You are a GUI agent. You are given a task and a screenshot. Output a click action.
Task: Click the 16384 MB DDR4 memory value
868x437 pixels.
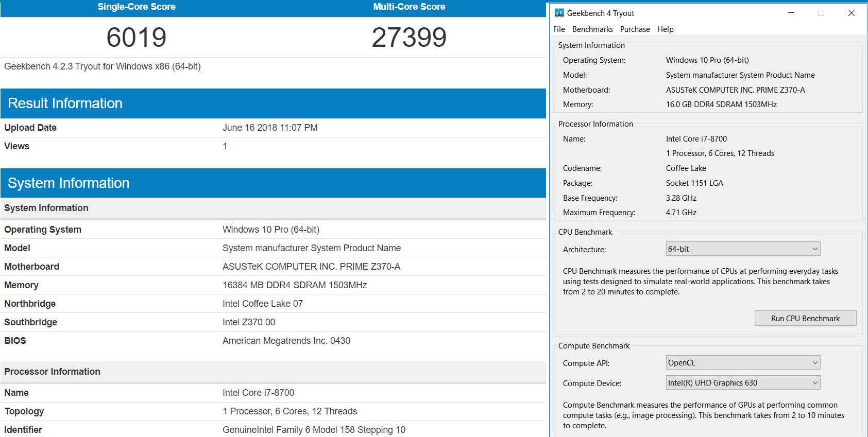295,285
